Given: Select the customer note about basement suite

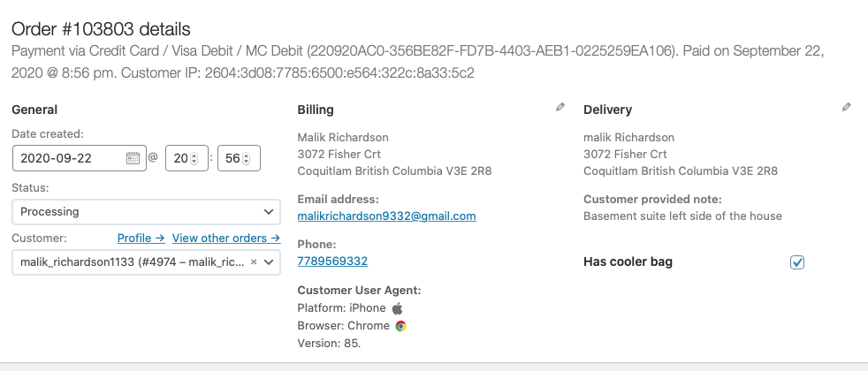Looking at the screenshot, I should [682, 216].
